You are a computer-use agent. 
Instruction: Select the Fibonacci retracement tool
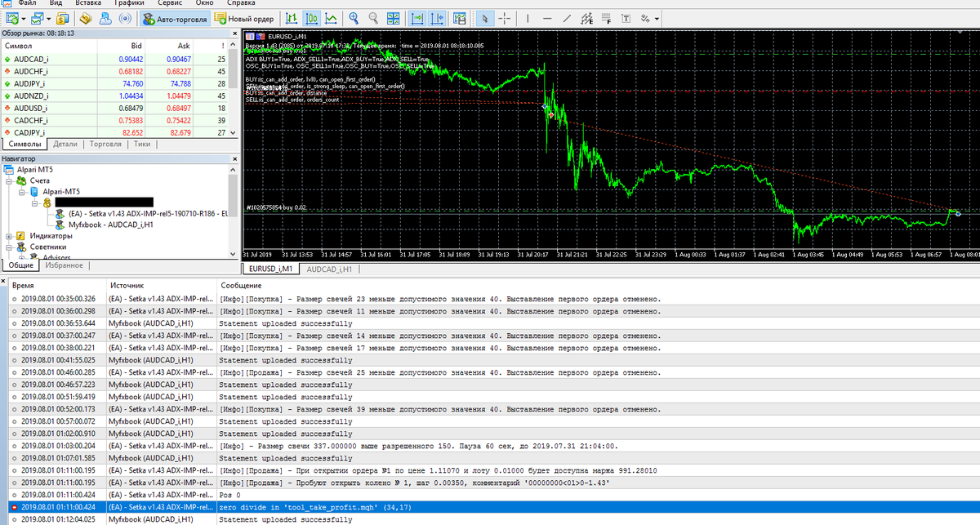pyautogui.click(x=607, y=18)
